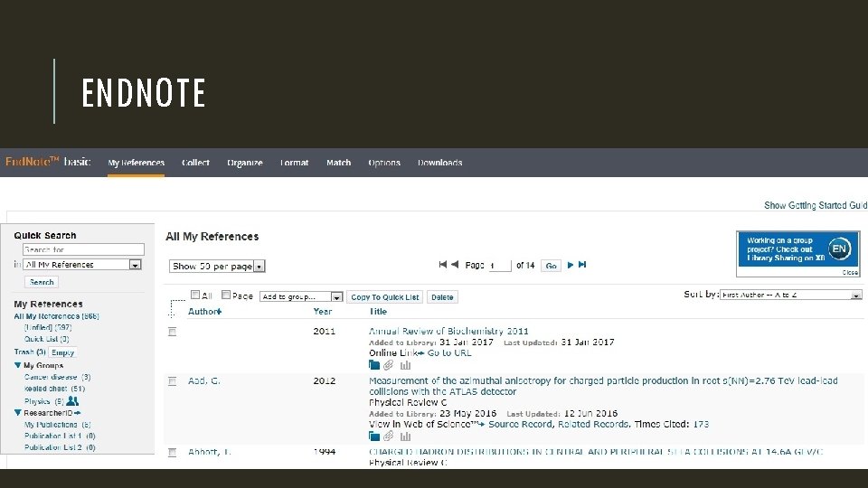Open Physics group
868x488 pixels.
pos(43,401)
